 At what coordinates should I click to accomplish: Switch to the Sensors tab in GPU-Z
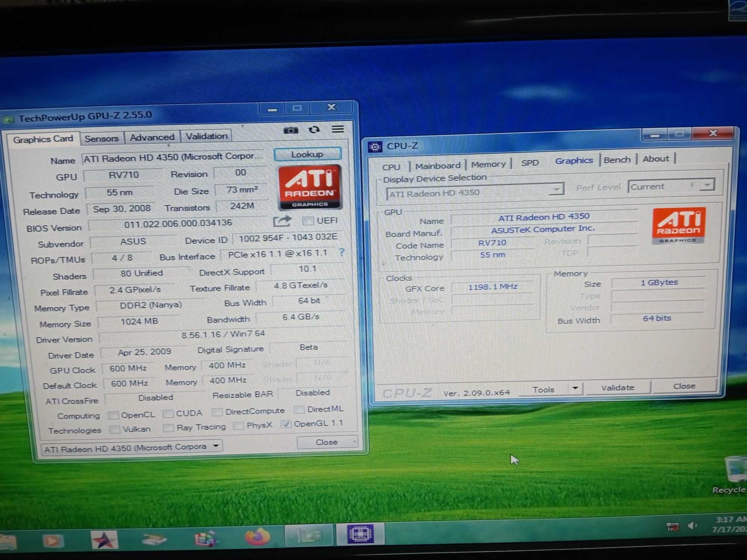click(101, 139)
